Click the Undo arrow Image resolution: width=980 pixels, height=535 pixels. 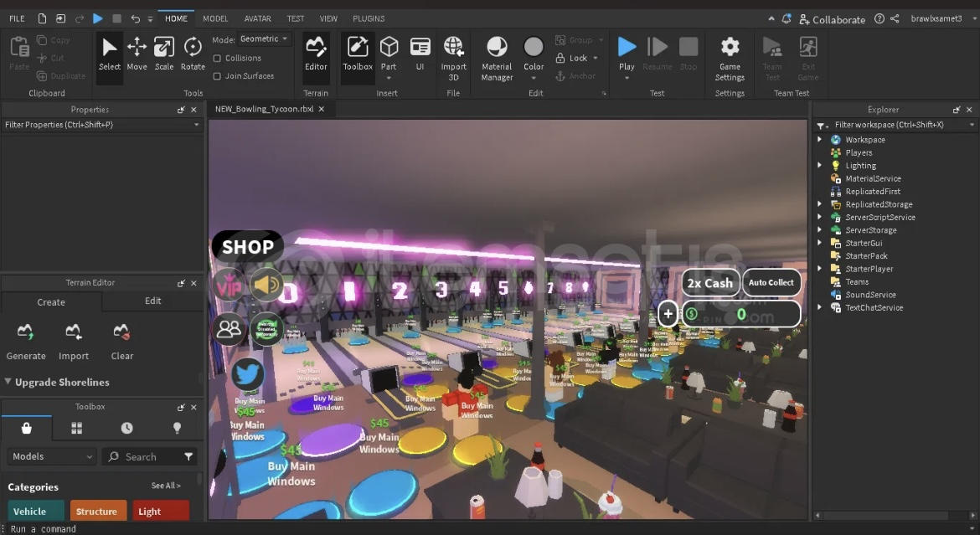135,18
